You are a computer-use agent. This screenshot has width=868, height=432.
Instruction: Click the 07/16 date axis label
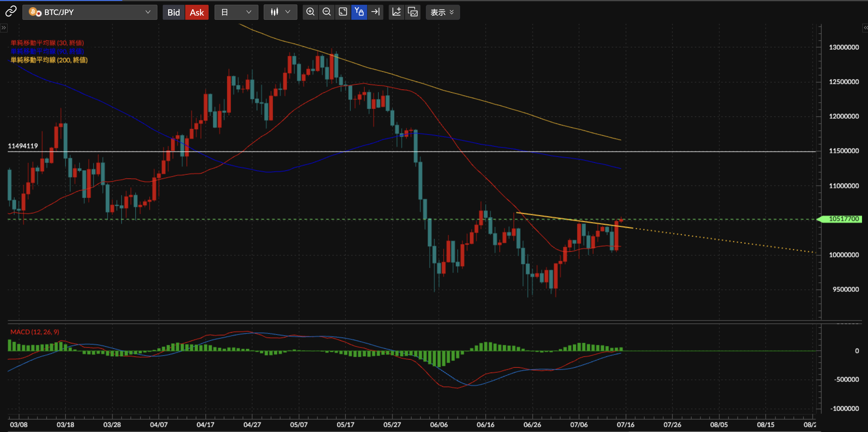tap(626, 425)
